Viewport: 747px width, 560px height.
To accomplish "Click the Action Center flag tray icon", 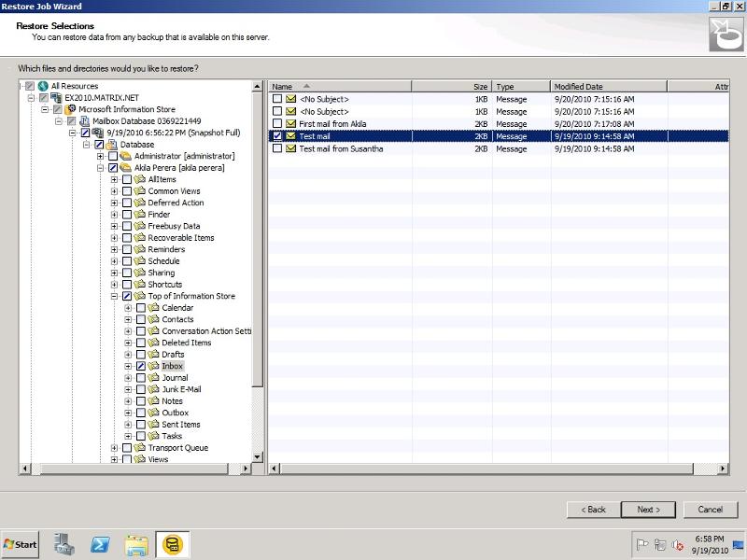I will coord(642,544).
